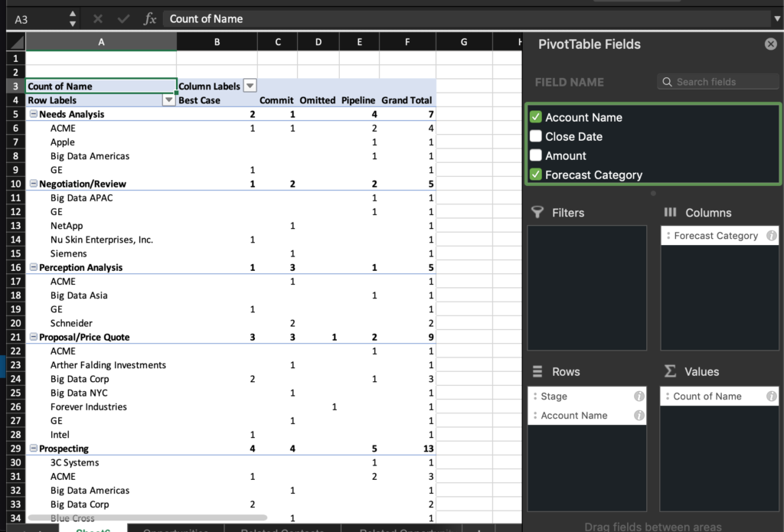
Task: Click the Name Box showing A3
Action: 38,19
